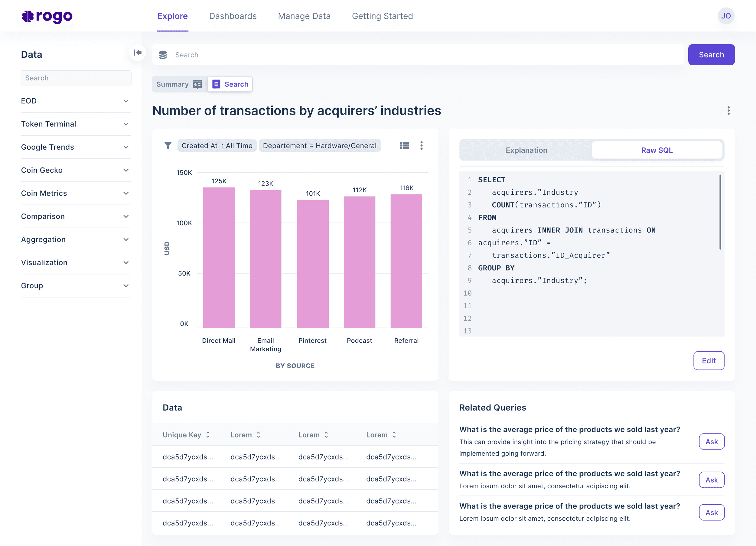
Task: Open page title three-dot options menu
Action: coord(728,111)
